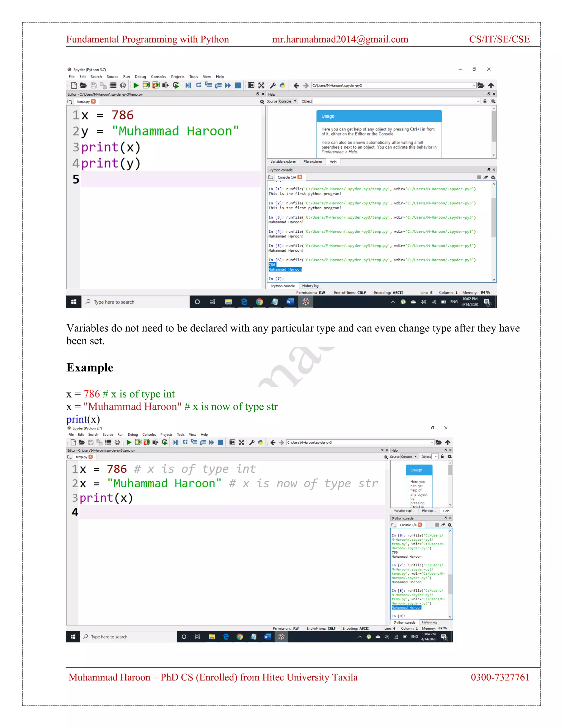This screenshot has width=563, height=728.
Task: Click outline list icon in lower Spyder toolbar
Action: [x=108, y=442]
